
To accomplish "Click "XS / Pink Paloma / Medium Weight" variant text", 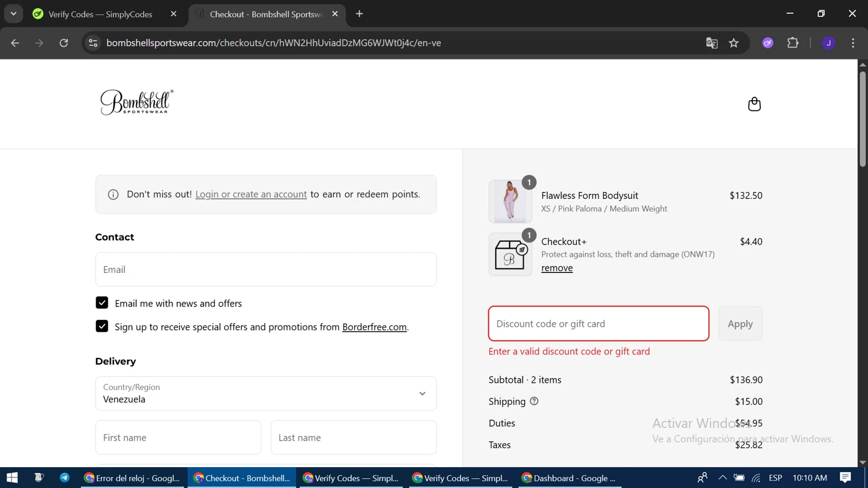I will [x=604, y=209].
